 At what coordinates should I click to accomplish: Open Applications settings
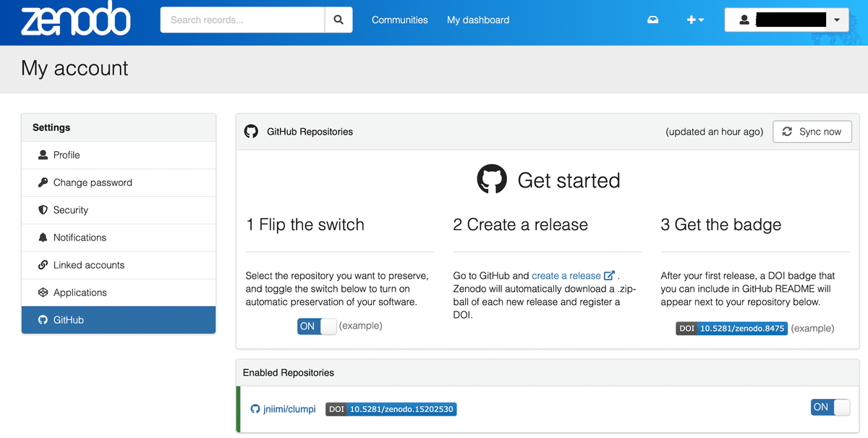click(x=80, y=292)
